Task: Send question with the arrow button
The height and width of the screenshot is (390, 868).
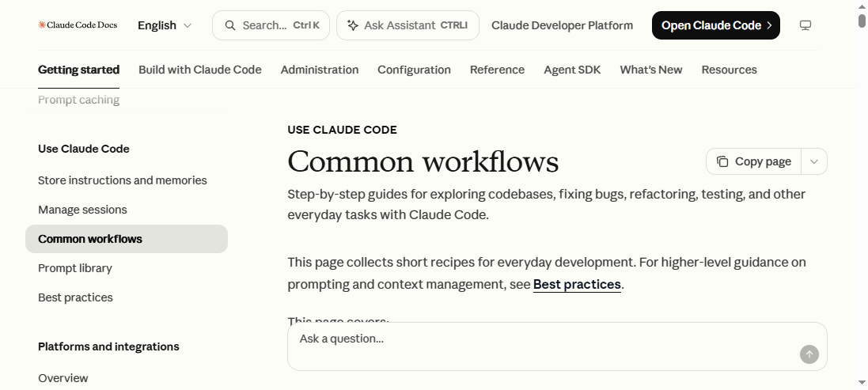Action: click(809, 354)
